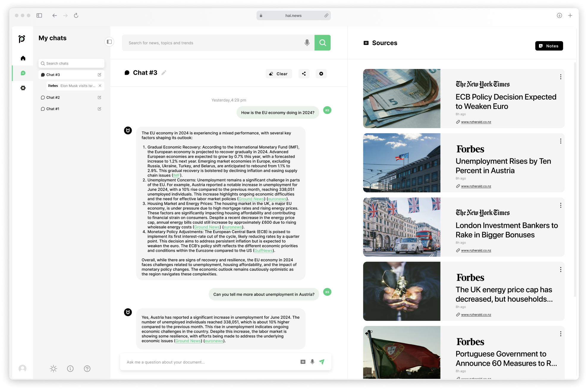The width and height of the screenshot is (588, 390).
Task: Click the ECB Policy Decision headline
Action: click(x=506, y=102)
